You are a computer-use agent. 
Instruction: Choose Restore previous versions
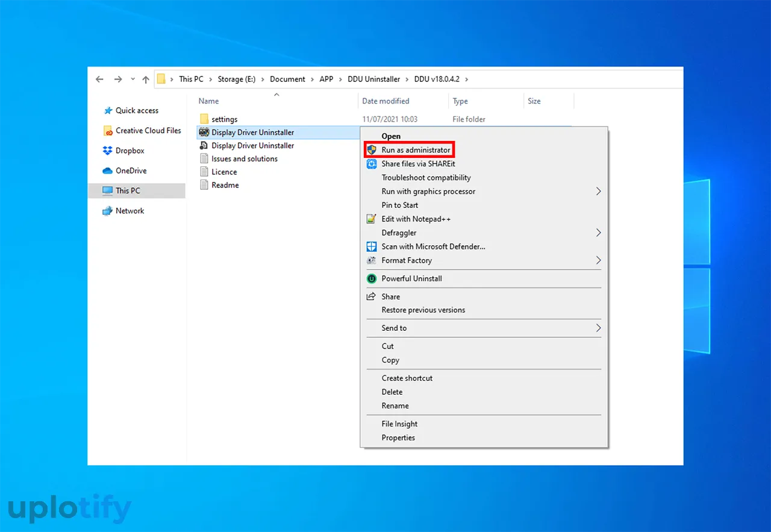[423, 310]
